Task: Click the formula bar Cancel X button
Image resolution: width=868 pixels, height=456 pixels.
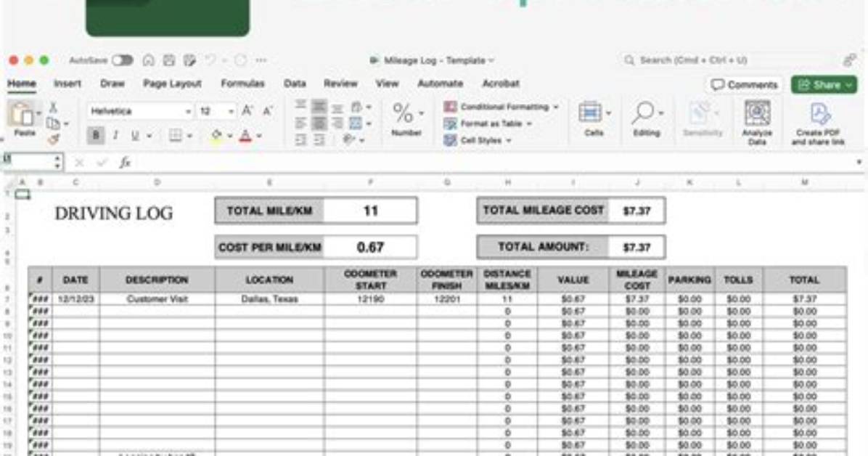Action: coord(79,163)
